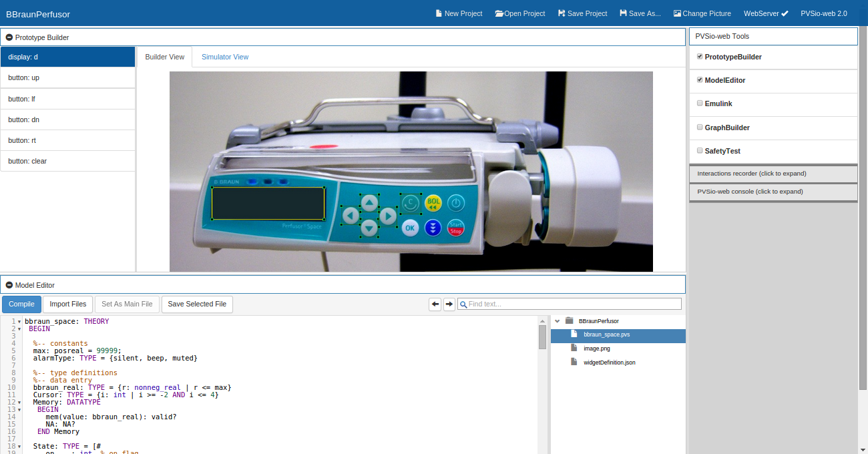This screenshot has height=454, width=868.
Task: Click the Open Project folder icon
Action: (499, 13)
